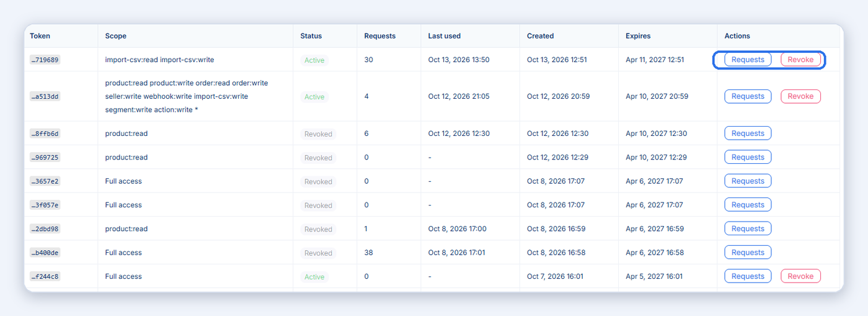Select token chip …969725
This screenshot has width=868, height=316.
pyautogui.click(x=45, y=158)
